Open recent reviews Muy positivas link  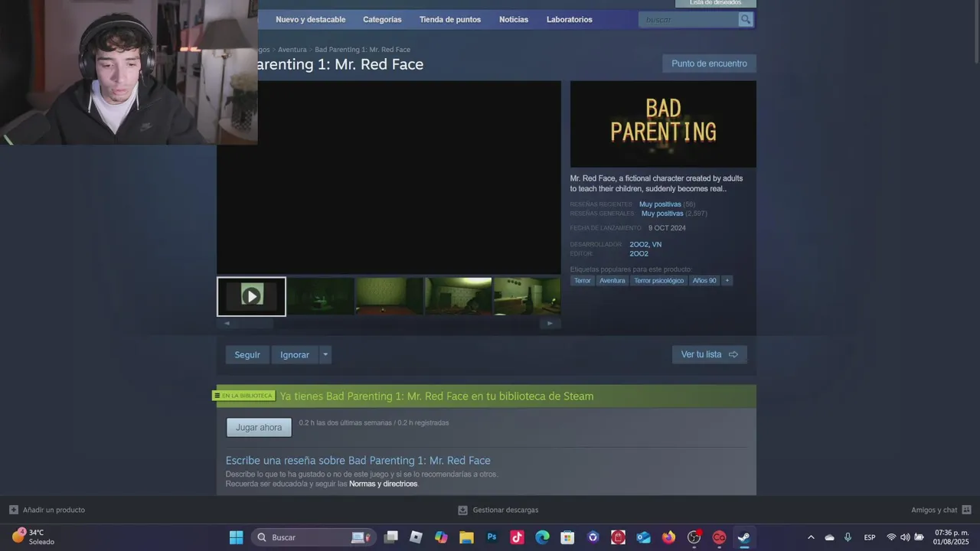pyautogui.click(x=660, y=204)
